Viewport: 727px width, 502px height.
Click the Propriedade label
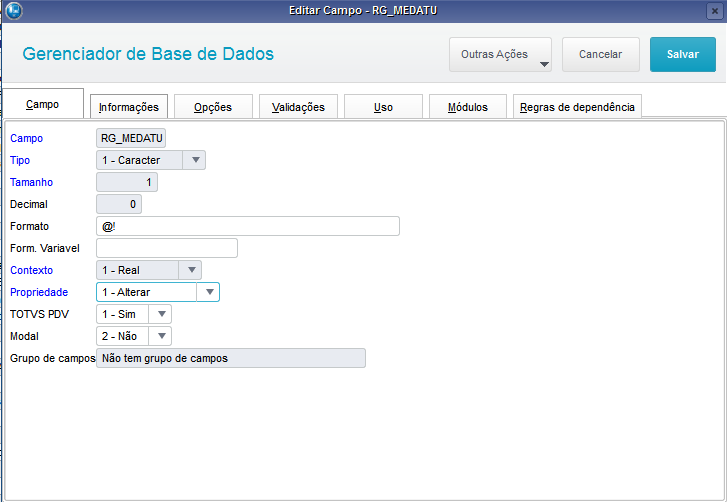click(x=39, y=292)
